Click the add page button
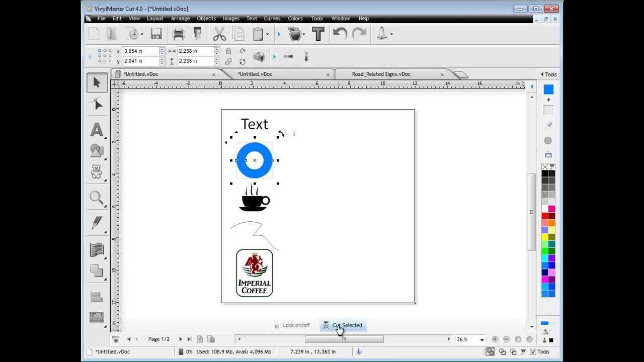 click(x=200, y=339)
